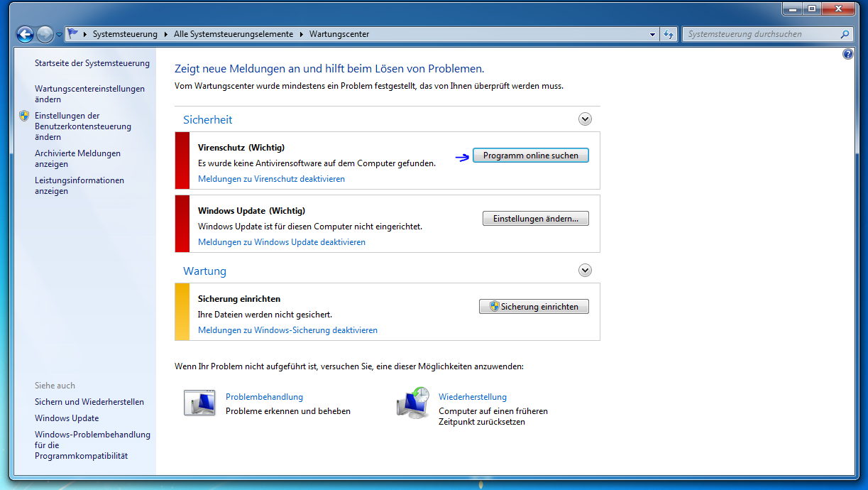Open Windows-Problembehandlung für die Programmkompatibilität

pos(92,445)
